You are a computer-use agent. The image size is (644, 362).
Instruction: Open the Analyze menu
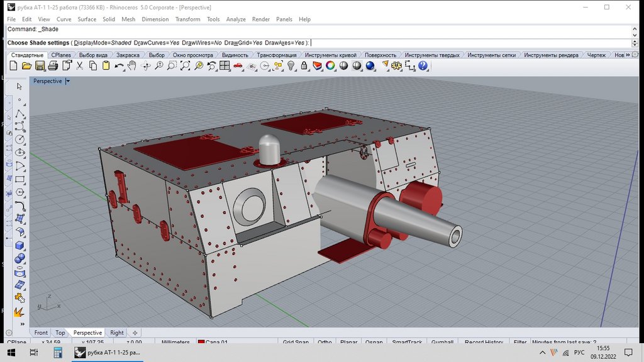coord(236,19)
